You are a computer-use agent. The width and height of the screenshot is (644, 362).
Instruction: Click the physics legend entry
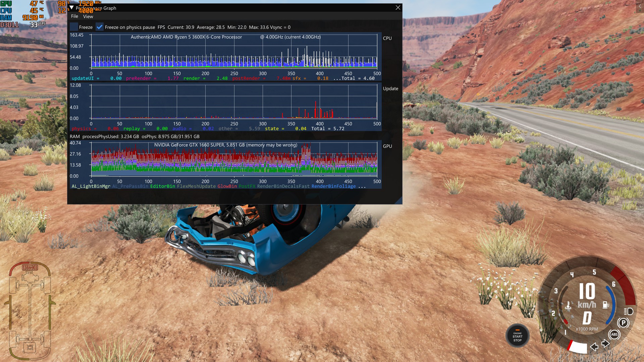95,129
